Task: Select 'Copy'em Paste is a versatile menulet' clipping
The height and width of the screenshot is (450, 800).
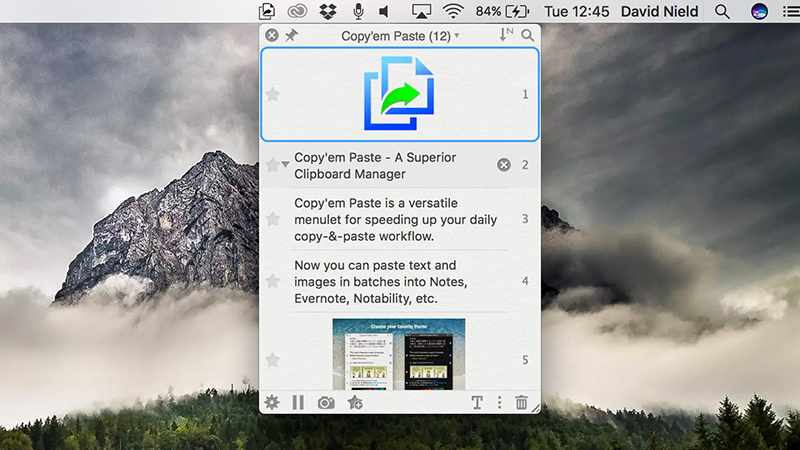Action: click(400, 219)
